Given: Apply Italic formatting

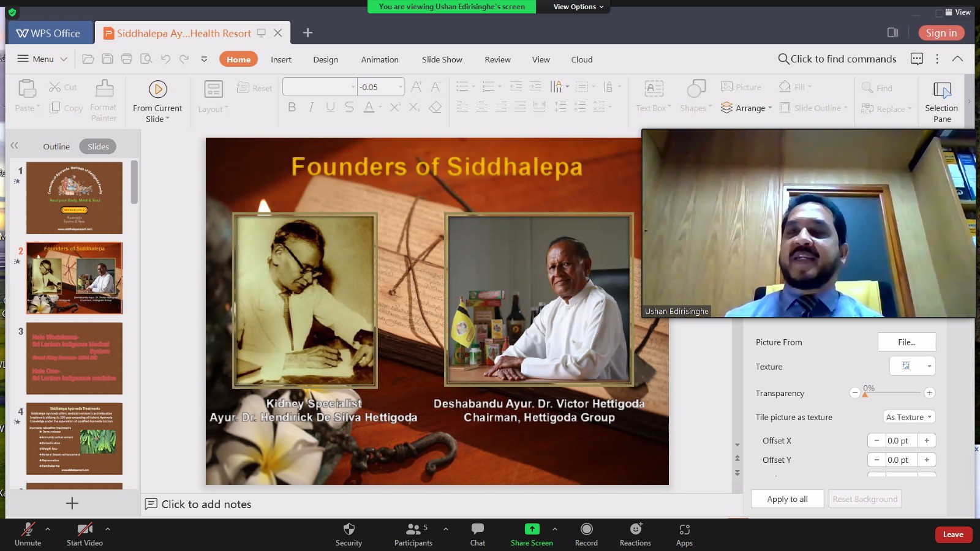Looking at the screenshot, I should tap(311, 107).
